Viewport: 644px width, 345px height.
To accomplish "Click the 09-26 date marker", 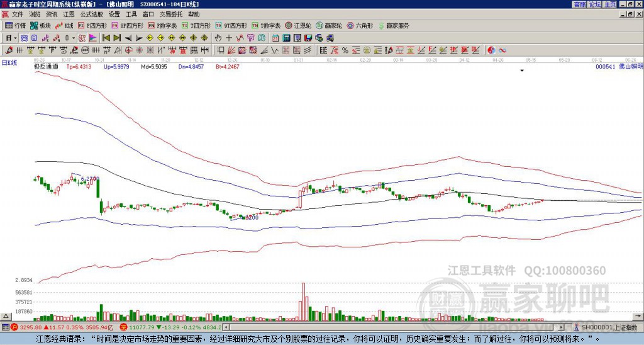I will (40, 60).
